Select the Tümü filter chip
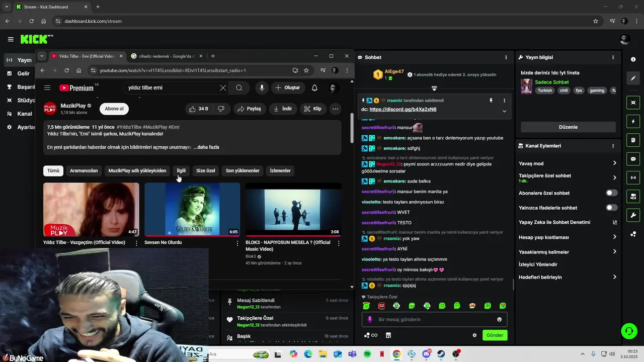 pyautogui.click(x=53, y=170)
